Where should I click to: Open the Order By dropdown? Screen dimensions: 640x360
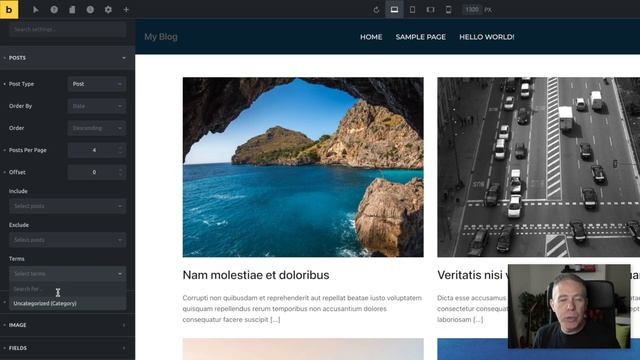click(x=97, y=106)
